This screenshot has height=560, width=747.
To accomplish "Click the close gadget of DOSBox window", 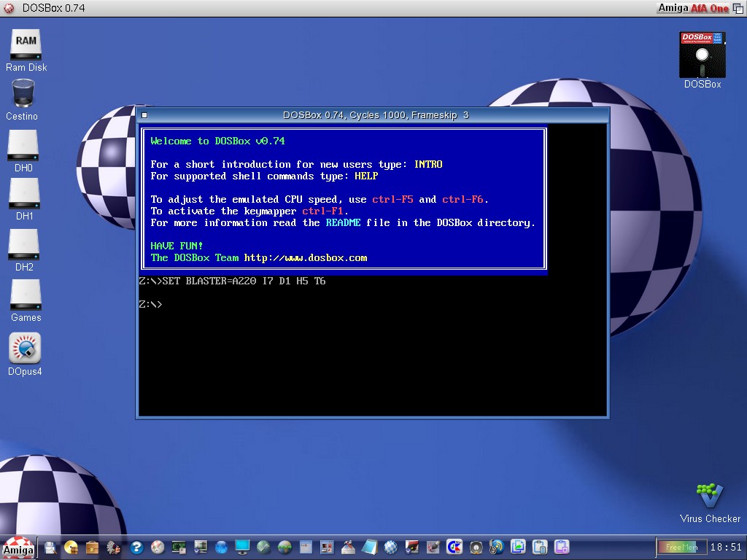I will coord(144,115).
